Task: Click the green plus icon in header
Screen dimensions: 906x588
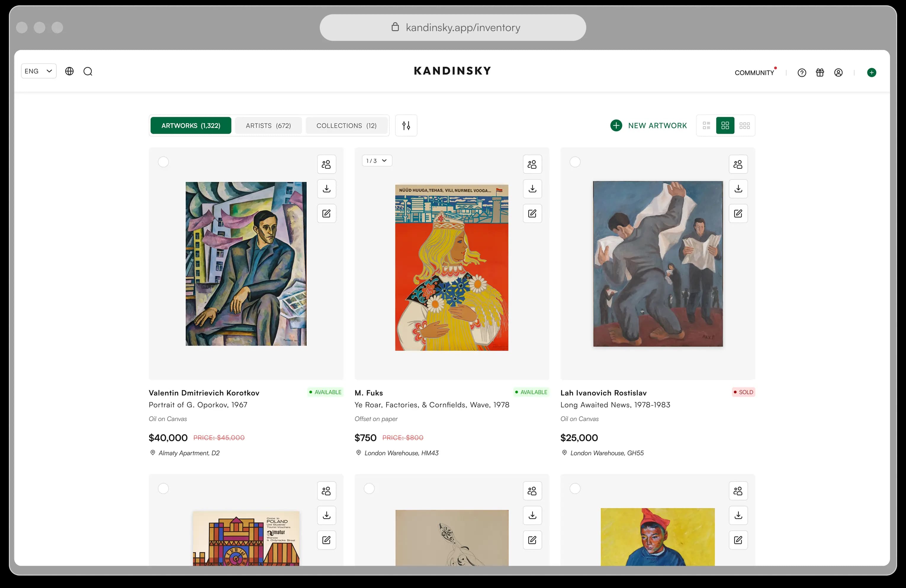Action: pyautogui.click(x=871, y=73)
